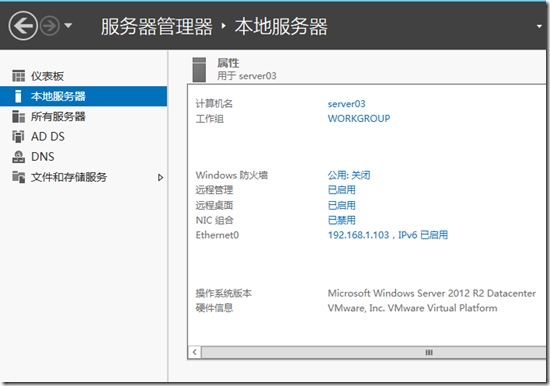This screenshot has height=386, width=550.
Task: Click the 所有服务器 sidebar icon
Action: point(19,117)
